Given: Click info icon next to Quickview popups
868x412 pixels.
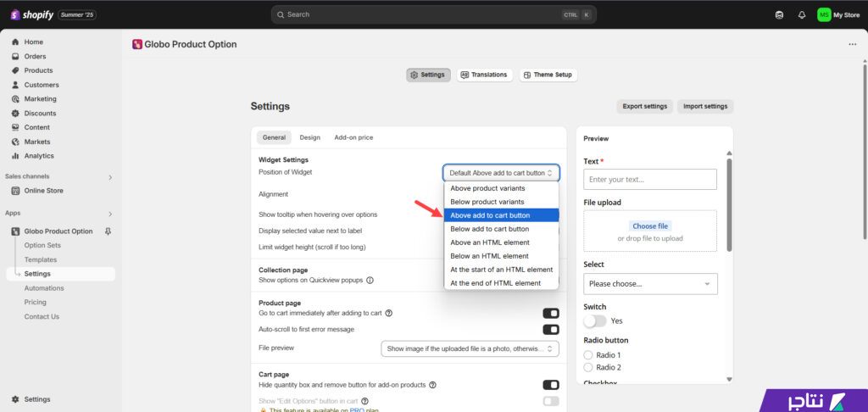Looking at the screenshot, I should point(370,281).
